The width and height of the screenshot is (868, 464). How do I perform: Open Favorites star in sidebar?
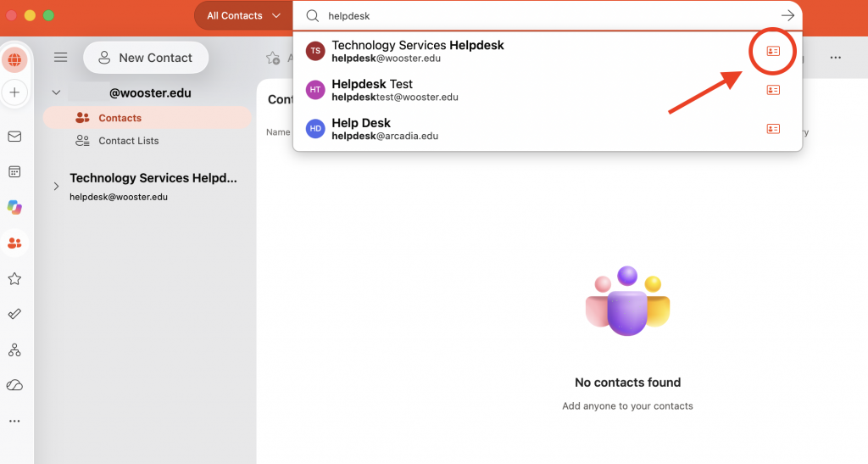[x=15, y=278]
